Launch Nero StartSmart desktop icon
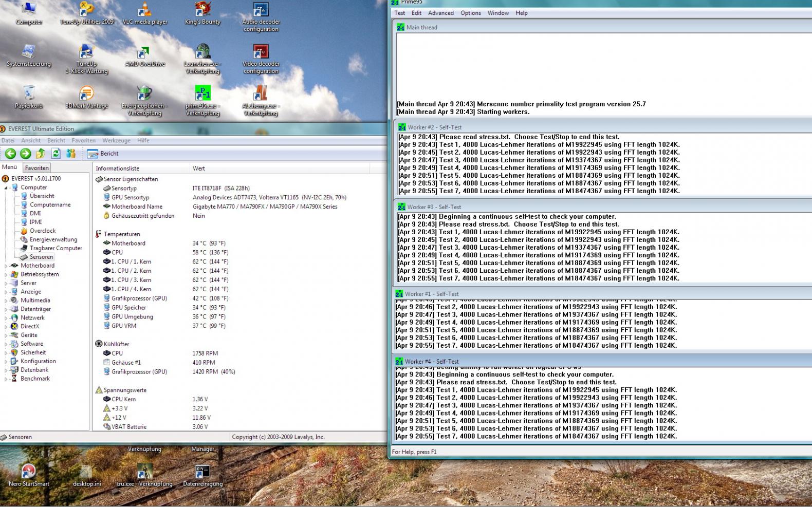The width and height of the screenshot is (812, 507). (x=29, y=475)
